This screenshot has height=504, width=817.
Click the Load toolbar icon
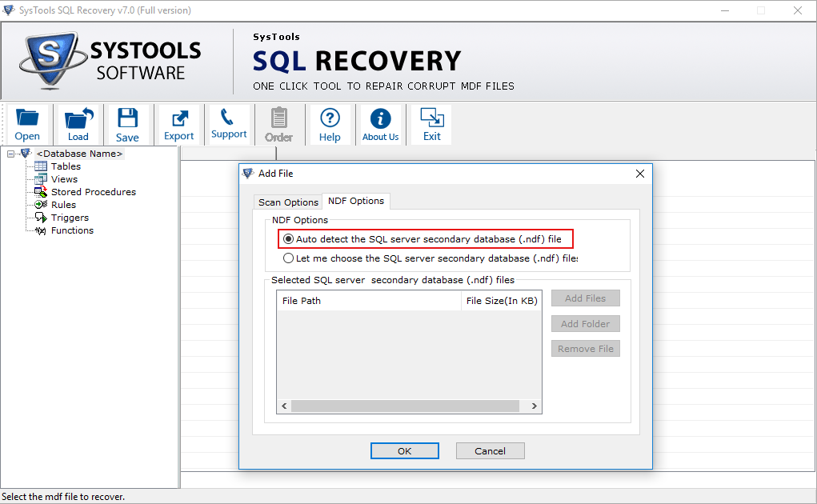click(x=77, y=124)
